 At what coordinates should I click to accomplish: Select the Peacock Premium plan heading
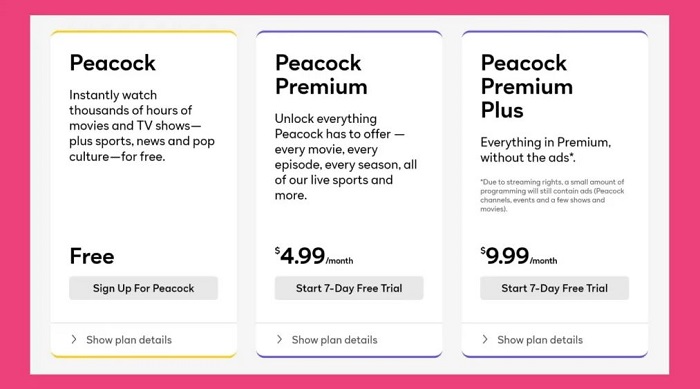point(321,75)
